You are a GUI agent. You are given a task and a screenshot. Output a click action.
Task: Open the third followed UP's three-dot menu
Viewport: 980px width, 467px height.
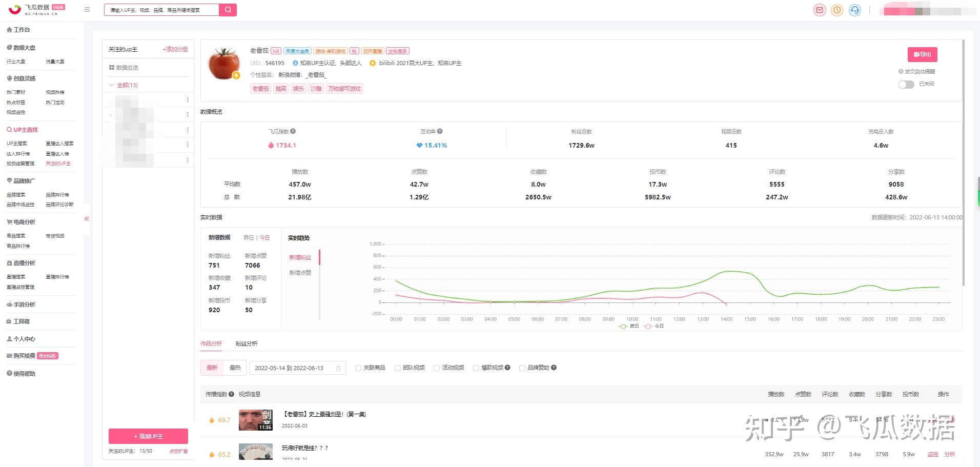(188, 130)
